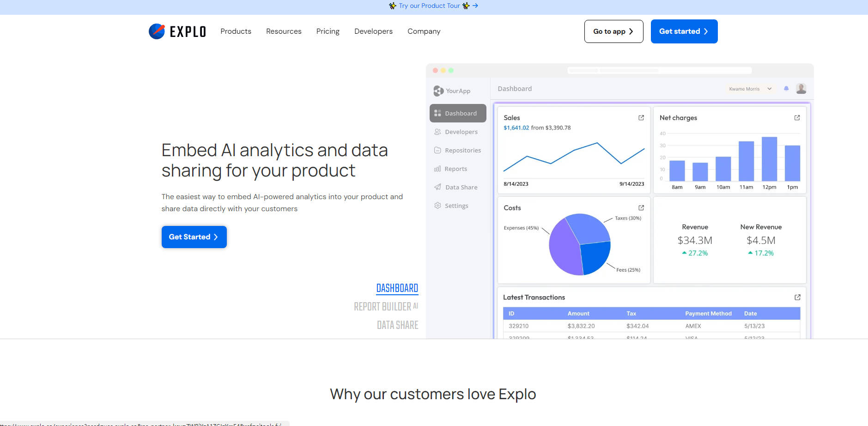Open the Net charges card in full view

[x=796, y=118]
